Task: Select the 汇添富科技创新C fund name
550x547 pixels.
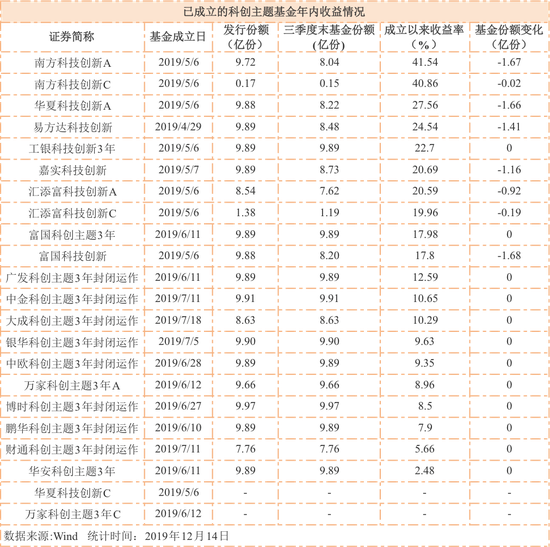Action: [x=73, y=213]
